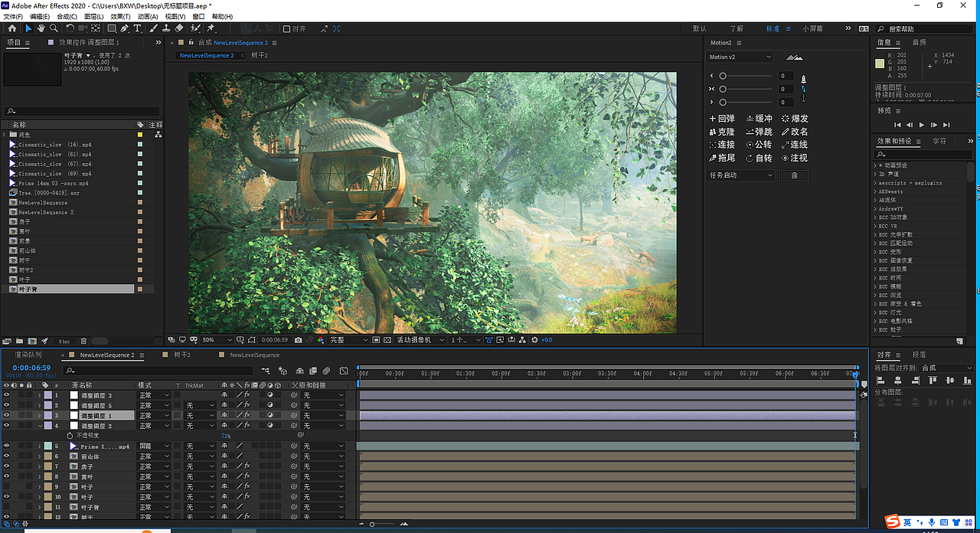Select the Brush tool
Screen dimensions: 980x533
click(153, 28)
